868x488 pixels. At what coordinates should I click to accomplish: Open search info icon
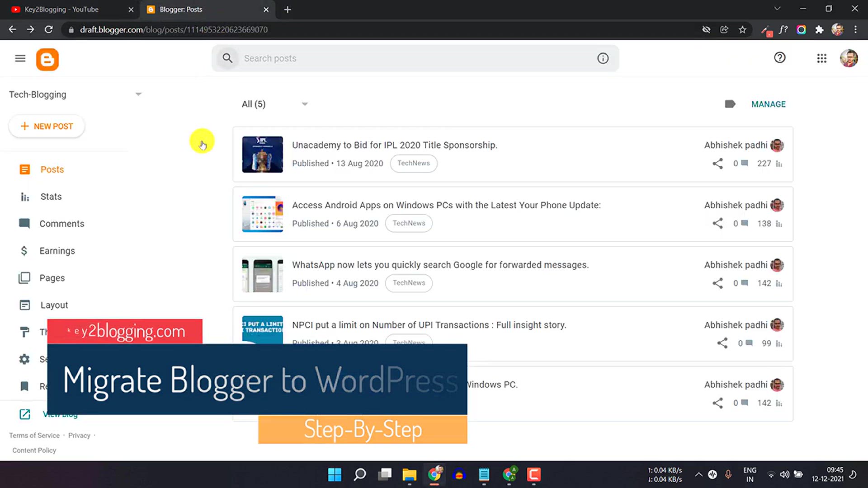pos(603,58)
